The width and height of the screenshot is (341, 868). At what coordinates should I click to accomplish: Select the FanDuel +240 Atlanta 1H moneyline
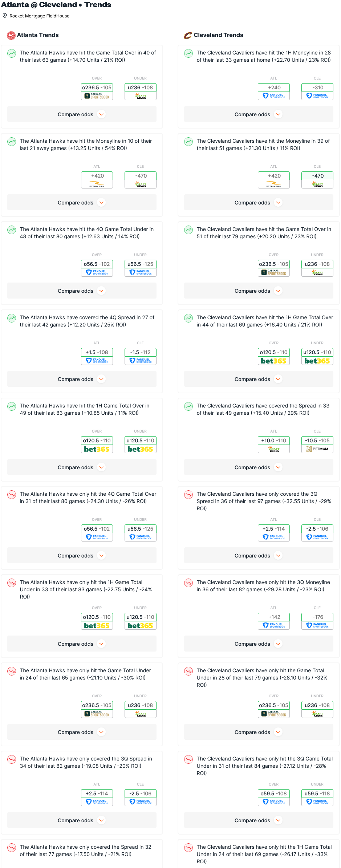pos(274,92)
